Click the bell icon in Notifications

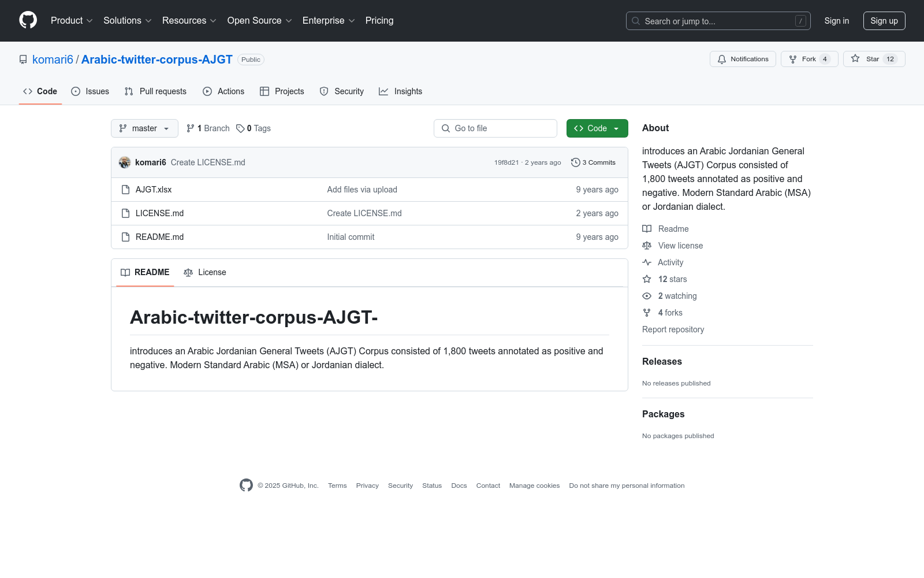722,59
